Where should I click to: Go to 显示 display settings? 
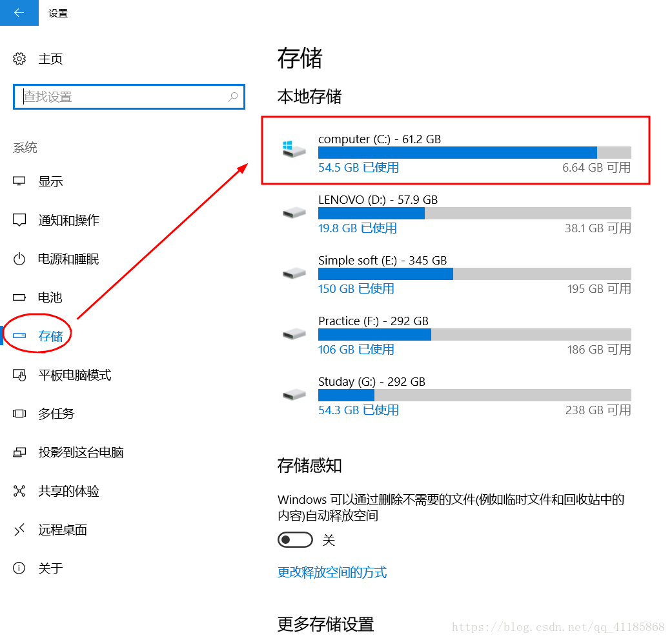coord(50,181)
